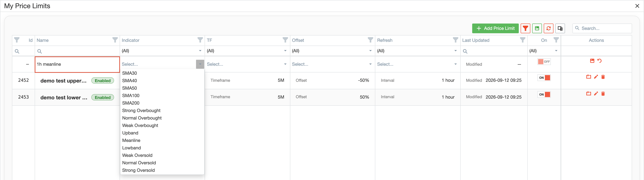This screenshot has width=644, height=180.
Task: Open the On column header filter
Action: click(x=556, y=40)
